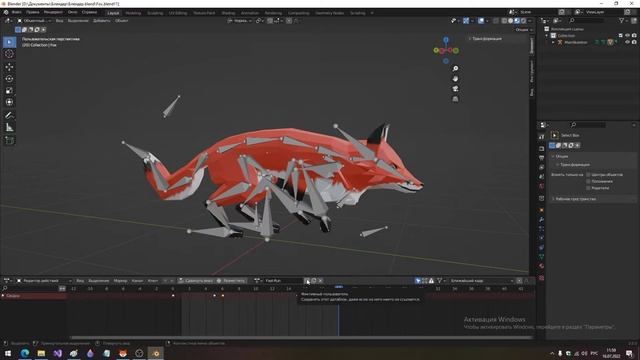Open the Scene properties tab icon
Image resolution: width=640 pixels, height=360 pixels.
542,177
